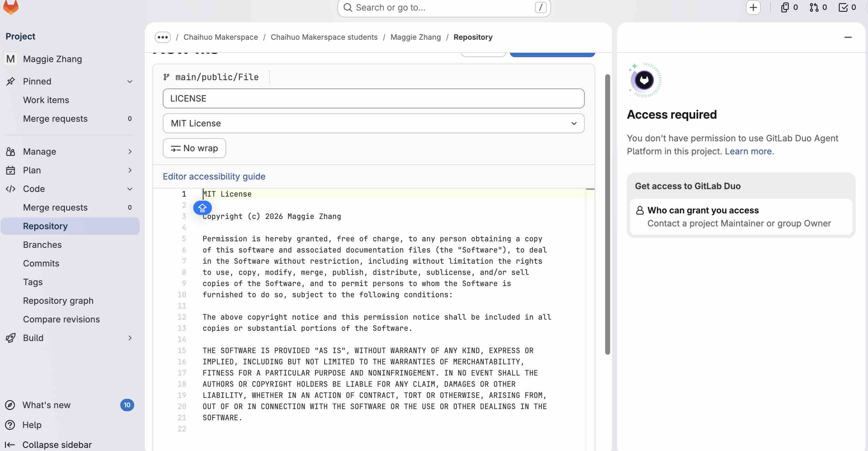Click line number 12 in the editor
The height and width of the screenshot is (451, 868).
click(182, 317)
